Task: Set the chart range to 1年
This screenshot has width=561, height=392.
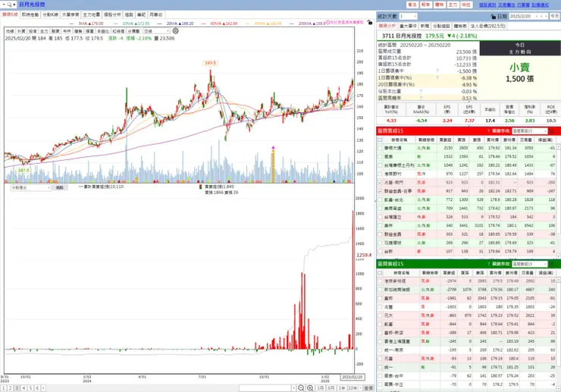Action: [342, 388]
